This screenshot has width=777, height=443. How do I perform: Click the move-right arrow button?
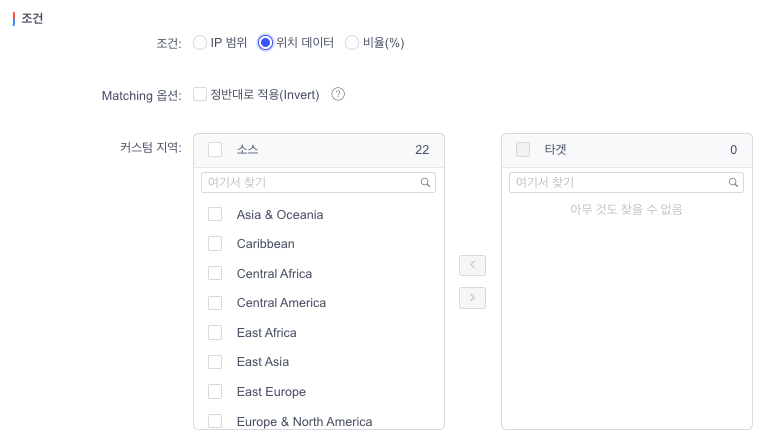click(472, 298)
